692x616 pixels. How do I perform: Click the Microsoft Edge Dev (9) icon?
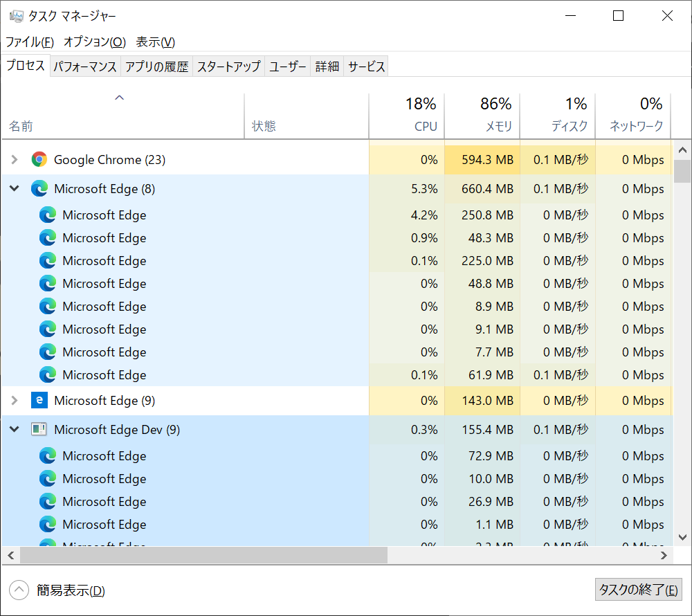(x=39, y=429)
